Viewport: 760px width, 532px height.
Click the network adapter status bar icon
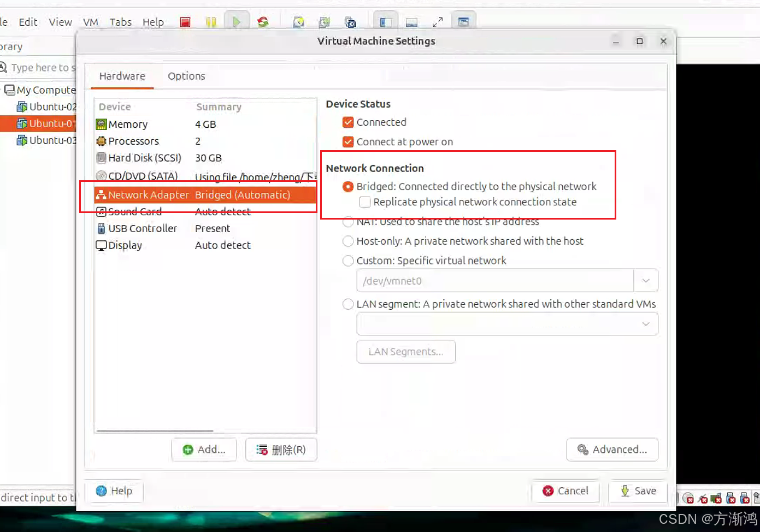[703, 498]
